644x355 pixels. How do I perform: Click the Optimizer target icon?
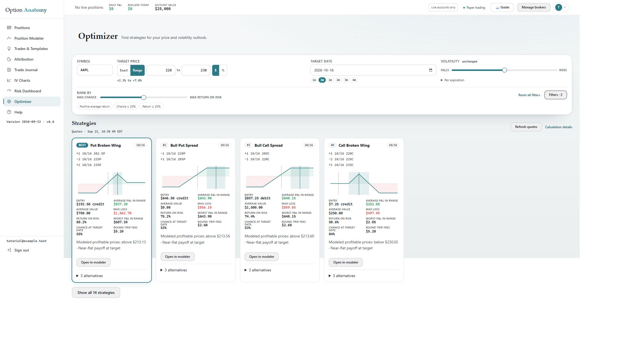click(9, 102)
